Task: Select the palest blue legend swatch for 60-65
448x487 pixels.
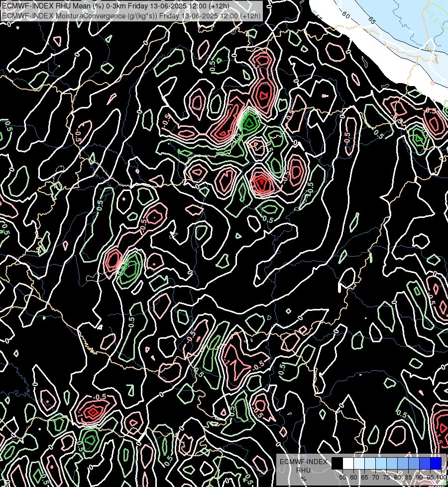Action: point(359,463)
